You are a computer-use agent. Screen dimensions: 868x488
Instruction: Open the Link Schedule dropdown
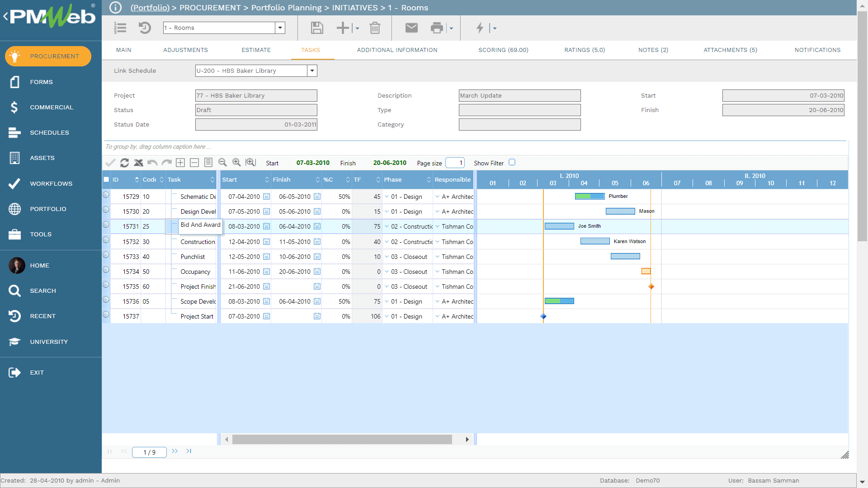tap(313, 70)
